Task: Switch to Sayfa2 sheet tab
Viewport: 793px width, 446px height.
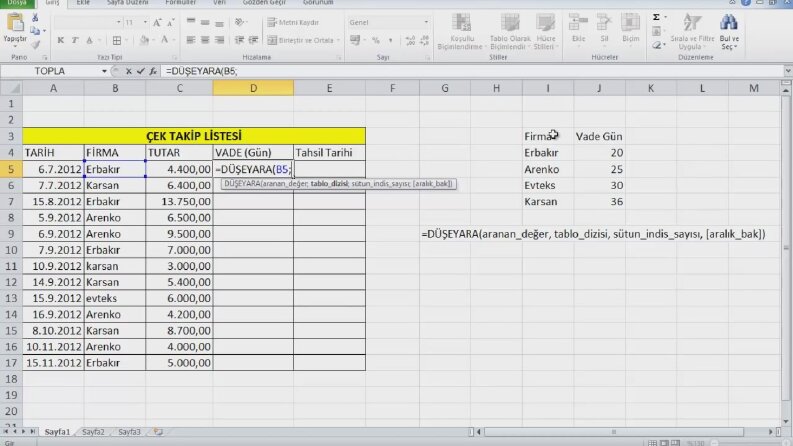Action: tap(94, 432)
